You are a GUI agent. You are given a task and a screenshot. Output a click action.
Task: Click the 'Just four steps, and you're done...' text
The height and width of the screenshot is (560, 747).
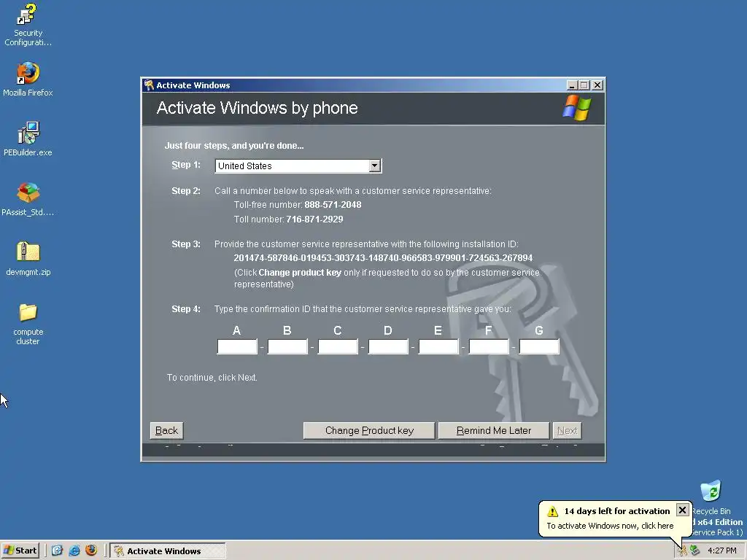[234, 146]
